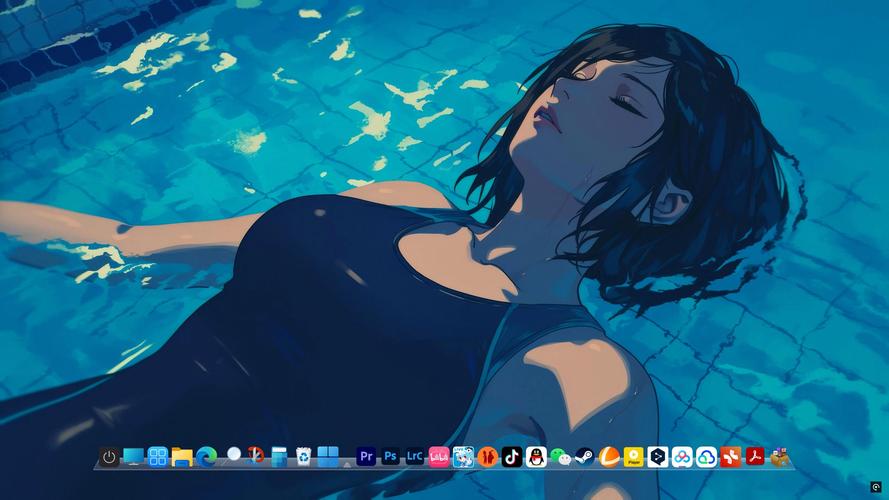Image resolution: width=889 pixels, height=500 pixels.
Task: Launch Steam from the dock
Action: pos(585,456)
